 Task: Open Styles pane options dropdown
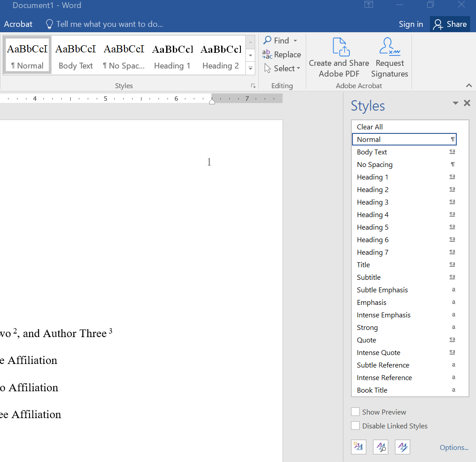(455, 103)
